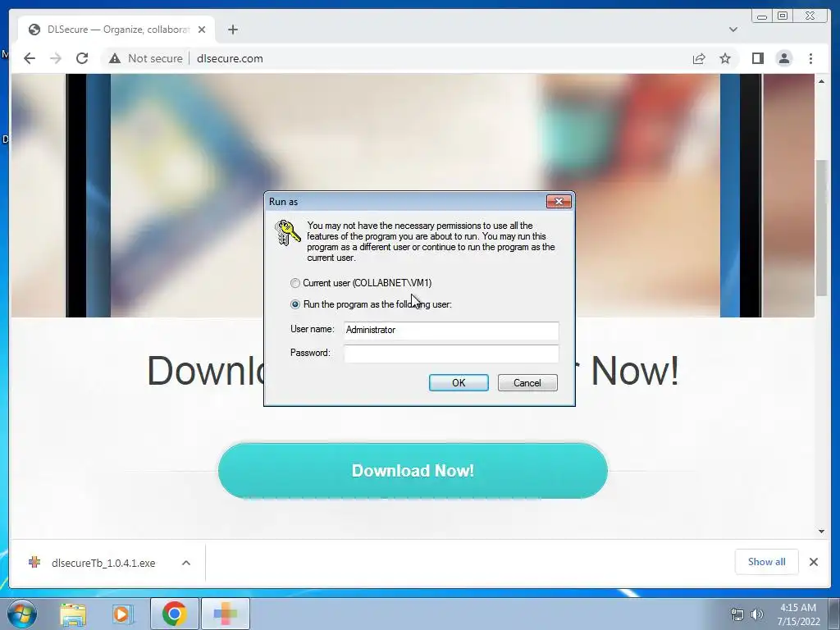Click the Download Now! button

pos(413,470)
